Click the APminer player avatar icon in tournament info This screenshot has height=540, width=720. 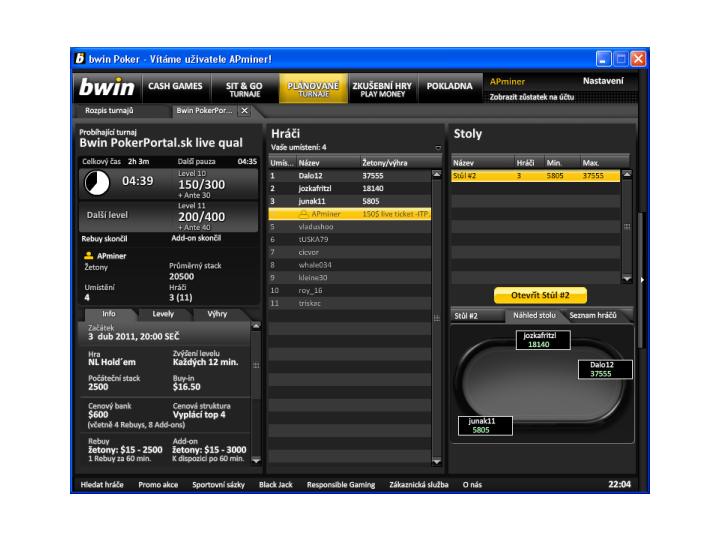(89, 256)
